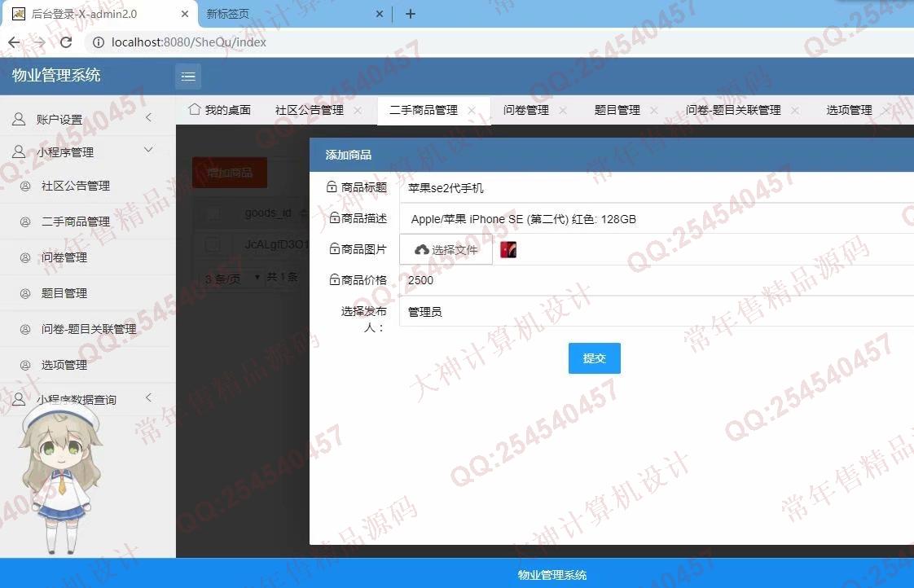Screen dimensions: 914x588
Task: Switch to the 社区公告管理 tab
Action: click(x=310, y=110)
